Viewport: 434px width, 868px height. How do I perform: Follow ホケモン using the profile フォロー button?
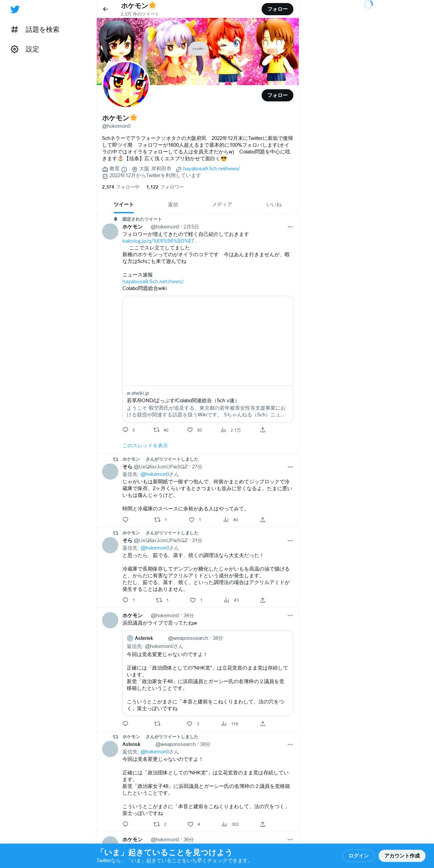(277, 95)
